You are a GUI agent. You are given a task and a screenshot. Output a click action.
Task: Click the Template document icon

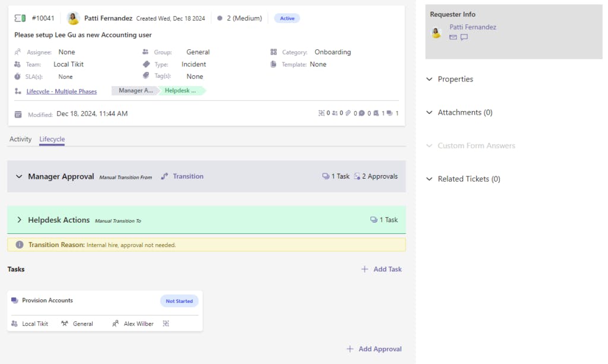tap(273, 64)
